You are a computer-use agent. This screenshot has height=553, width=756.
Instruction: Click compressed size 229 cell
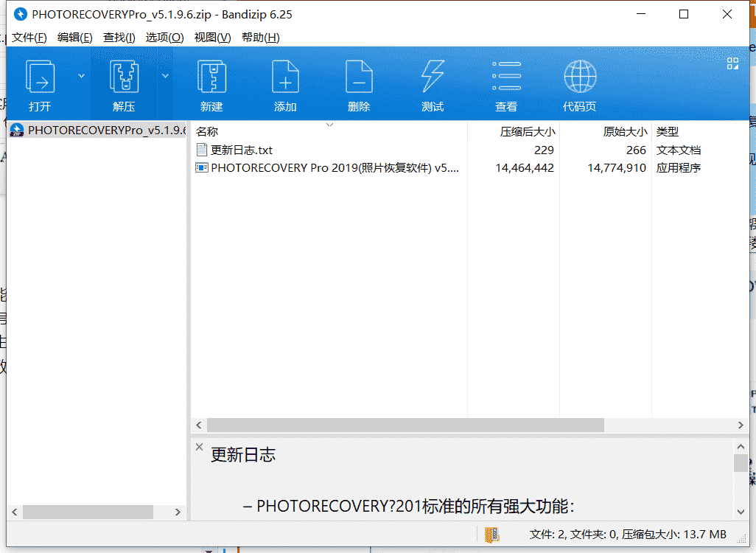click(544, 150)
